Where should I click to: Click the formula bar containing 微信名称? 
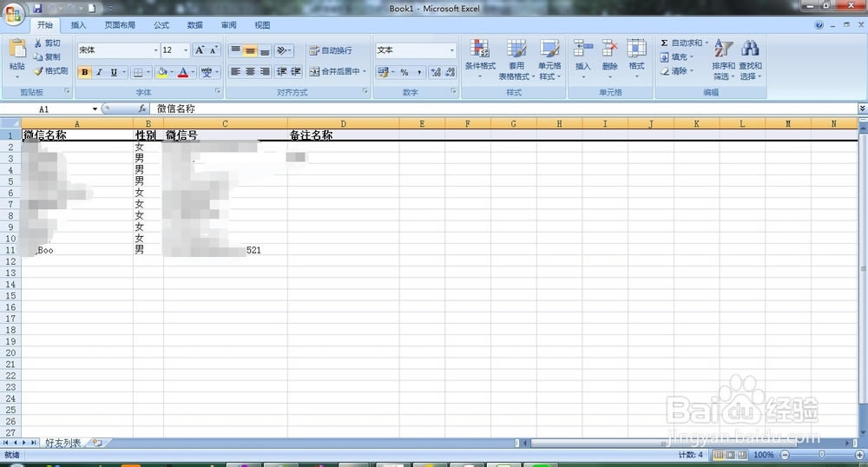point(503,109)
